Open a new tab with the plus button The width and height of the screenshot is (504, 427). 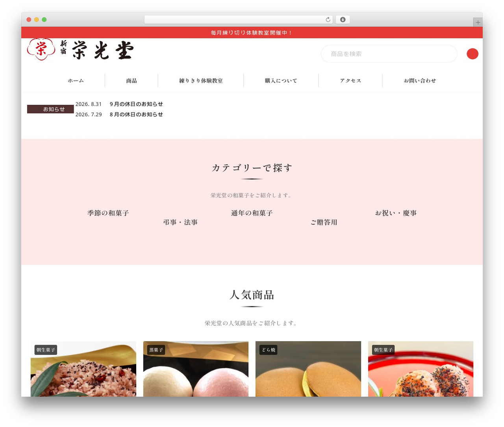[478, 22]
